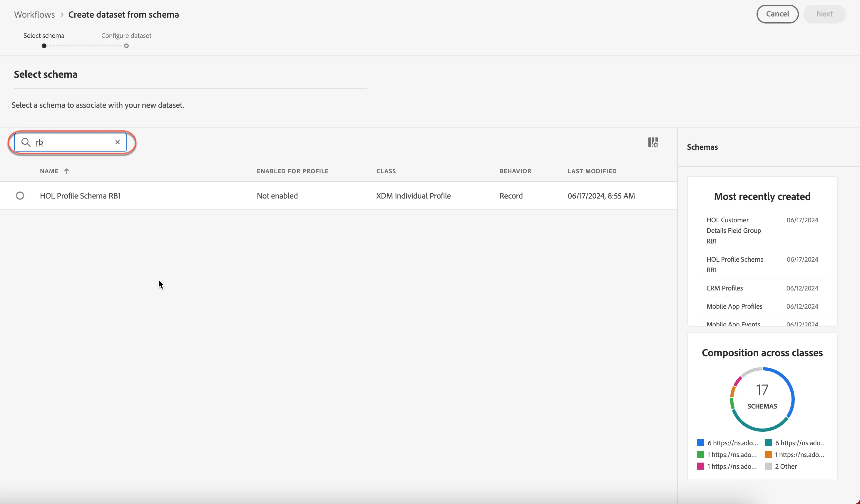This screenshot has width=860, height=504.
Task: Click the 17 Schemas donut chart center
Action: point(762,399)
